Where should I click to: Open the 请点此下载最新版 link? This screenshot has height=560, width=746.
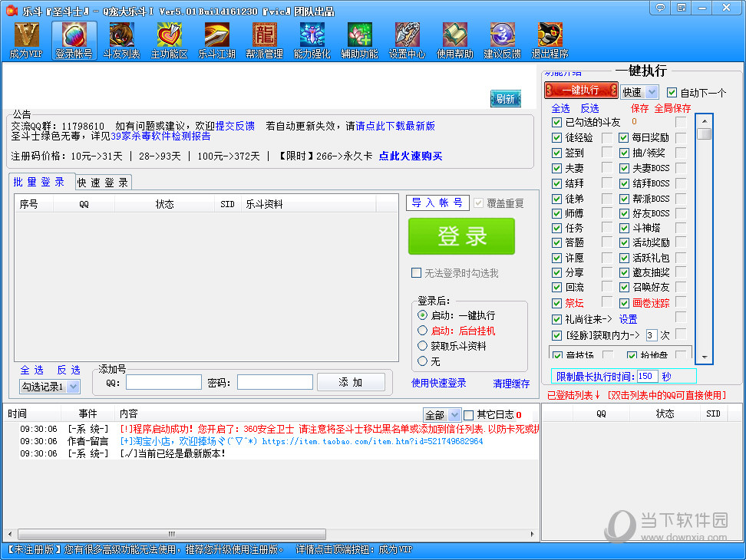395,126
